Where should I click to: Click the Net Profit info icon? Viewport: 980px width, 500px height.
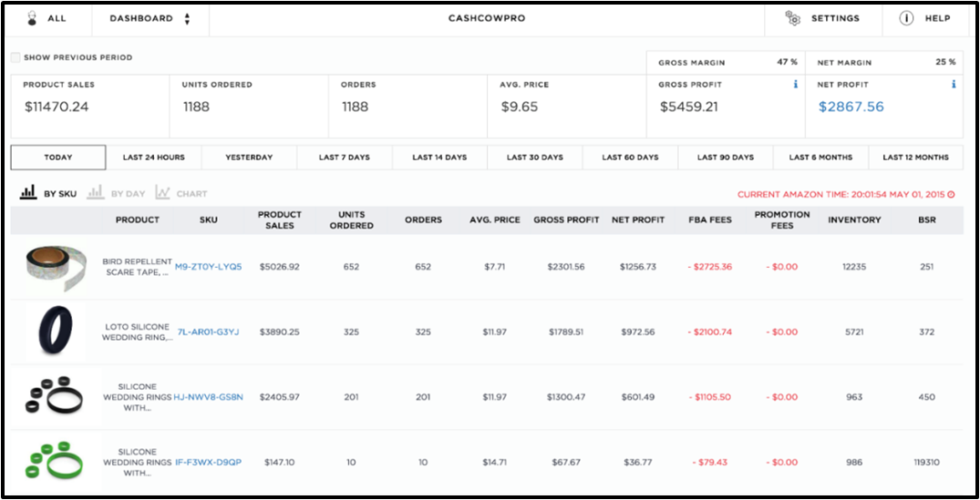click(954, 85)
